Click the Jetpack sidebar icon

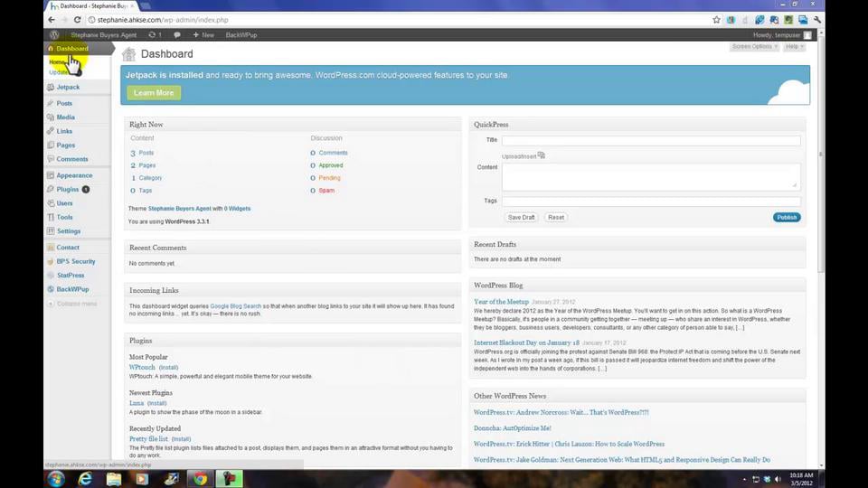click(x=51, y=87)
